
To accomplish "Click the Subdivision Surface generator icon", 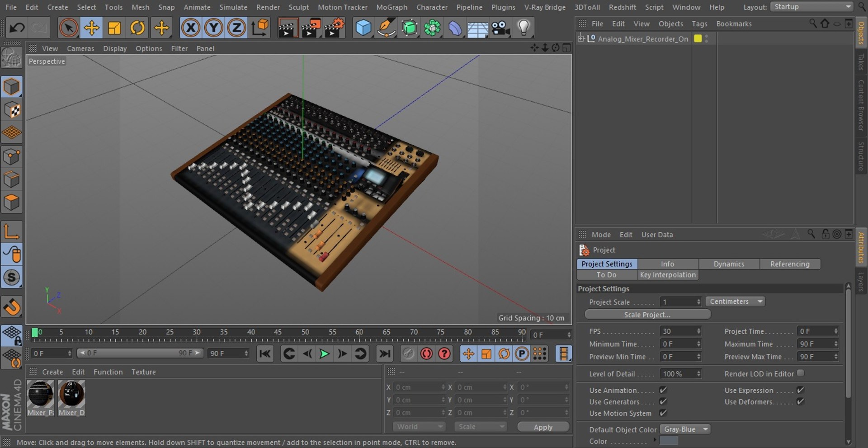I will 409,28.
